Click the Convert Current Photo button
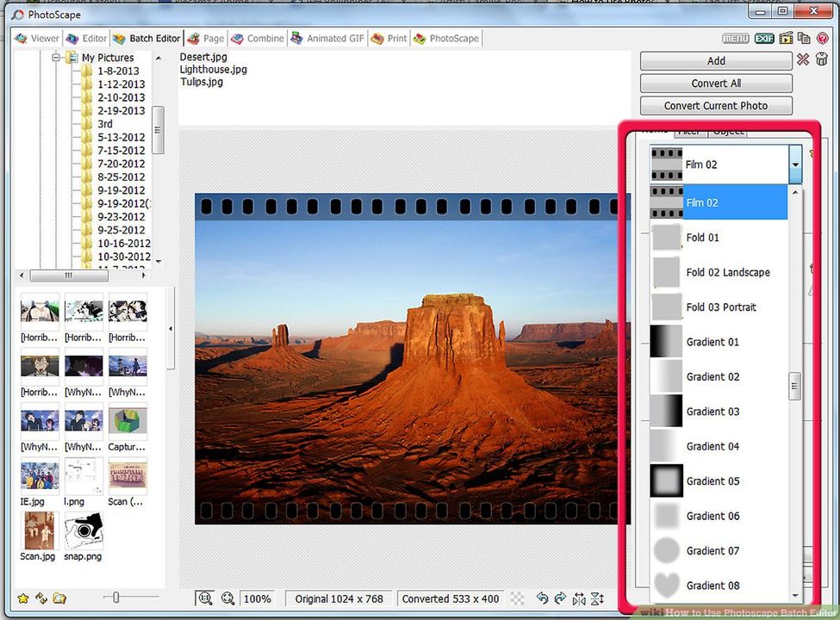This screenshot has width=840, height=620. (x=715, y=105)
